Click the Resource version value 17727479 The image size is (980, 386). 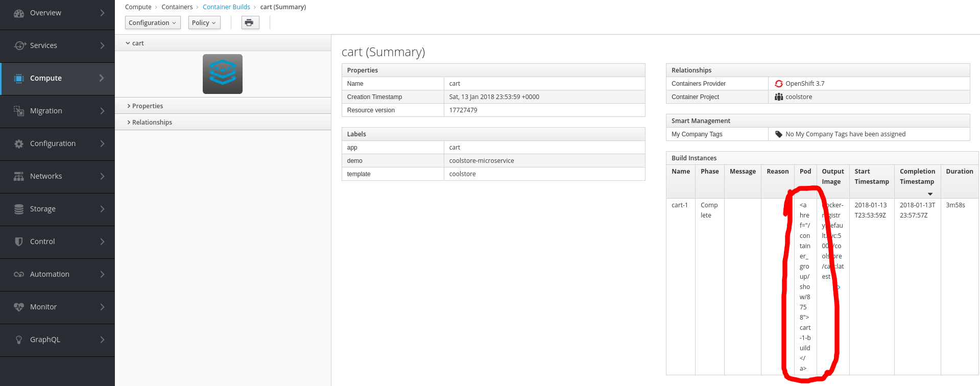click(x=463, y=110)
